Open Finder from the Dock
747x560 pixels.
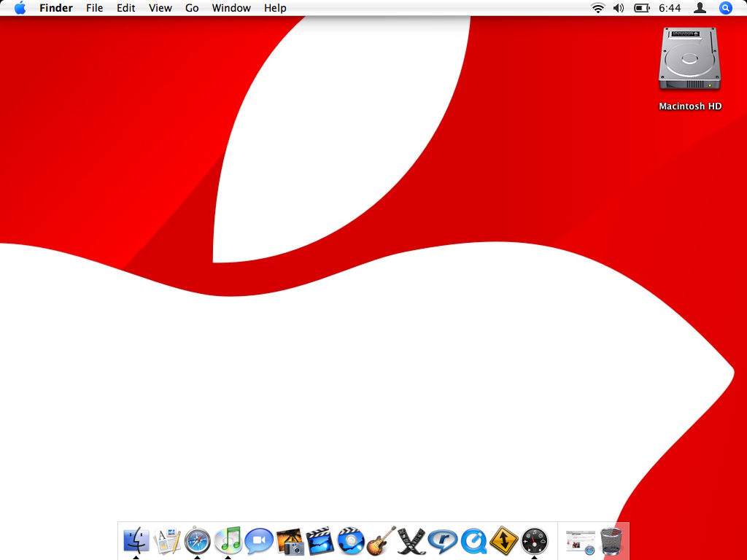point(136,540)
